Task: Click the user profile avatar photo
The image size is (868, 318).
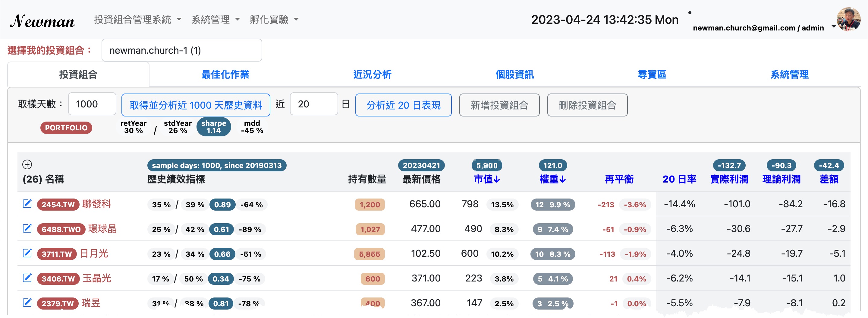Action: (x=848, y=20)
